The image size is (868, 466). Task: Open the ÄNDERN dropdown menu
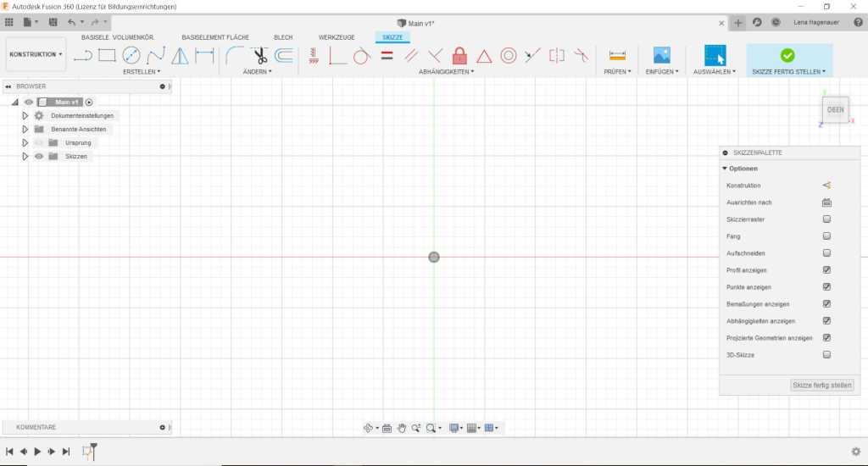pyautogui.click(x=258, y=72)
